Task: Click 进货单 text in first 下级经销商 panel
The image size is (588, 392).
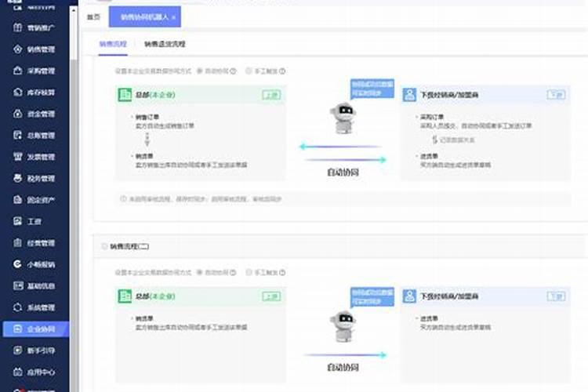Action: (429, 156)
